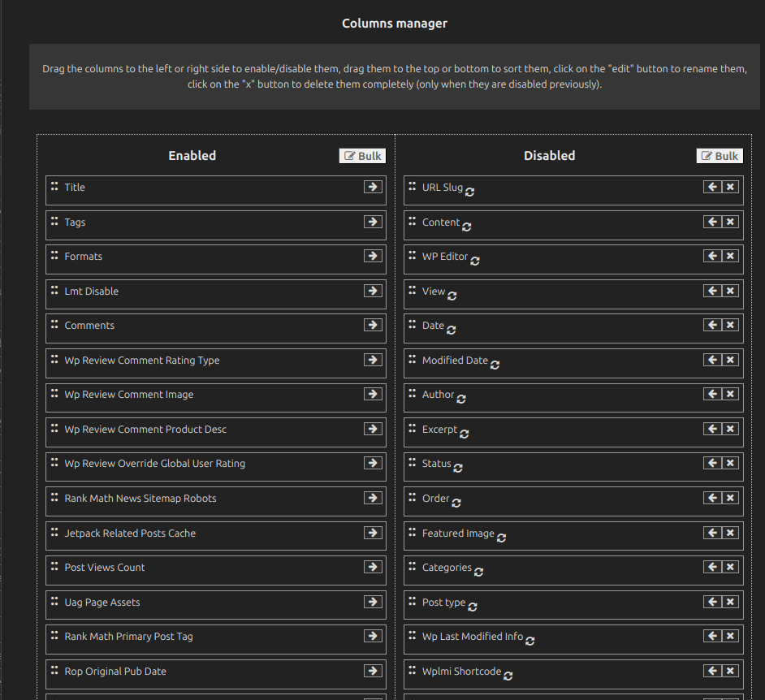Click the drag handle of Formats column

tap(54, 256)
